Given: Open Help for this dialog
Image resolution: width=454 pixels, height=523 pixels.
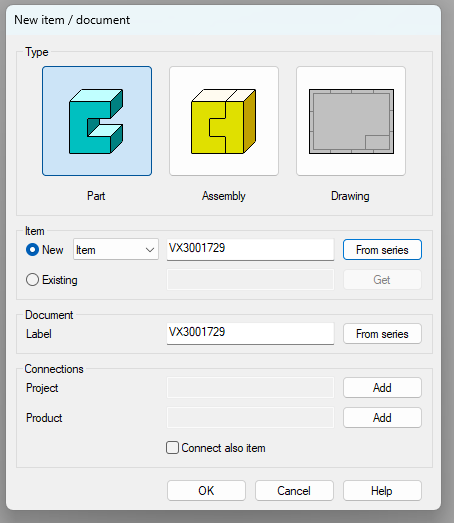Looking at the screenshot, I should tap(382, 491).
